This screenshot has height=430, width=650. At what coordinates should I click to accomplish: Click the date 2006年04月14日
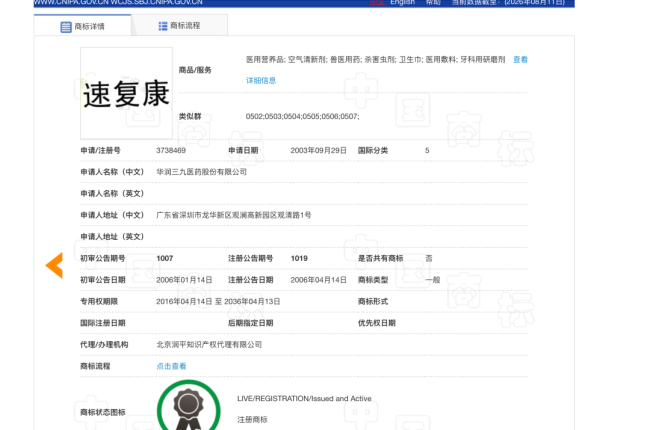[x=318, y=280]
